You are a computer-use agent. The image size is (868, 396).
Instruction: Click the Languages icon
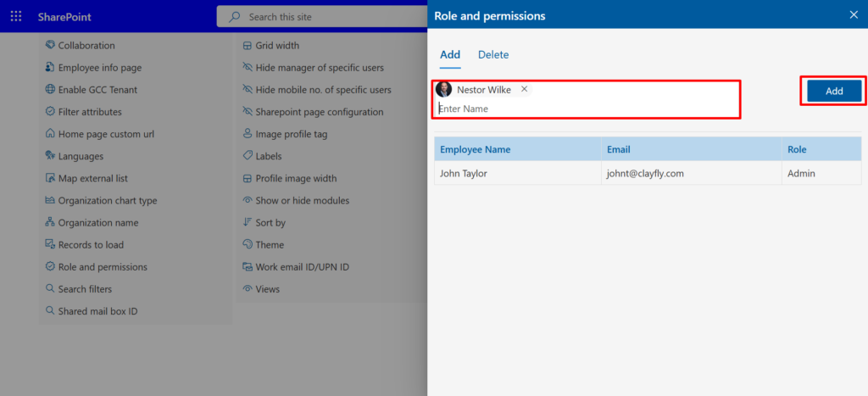pyautogui.click(x=50, y=156)
